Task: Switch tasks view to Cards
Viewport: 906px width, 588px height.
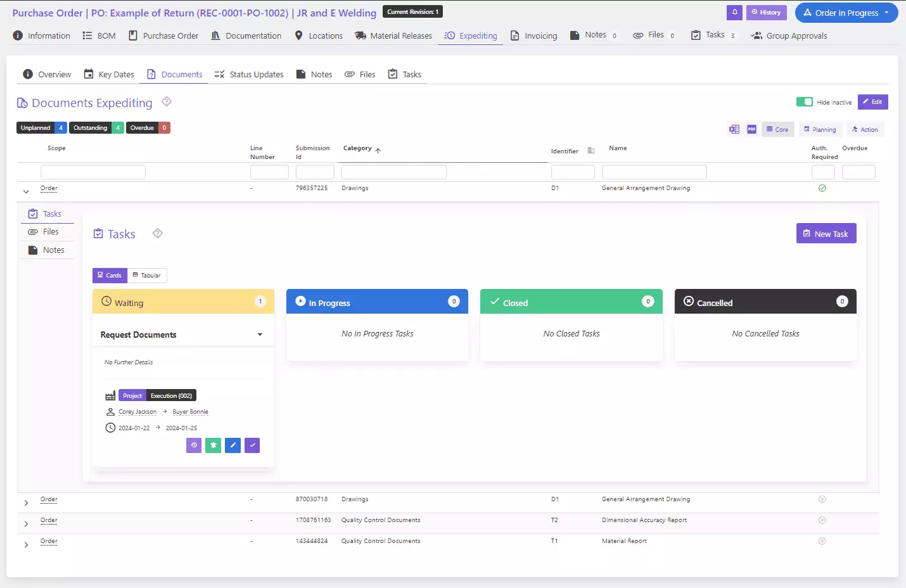Action: (x=110, y=275)
